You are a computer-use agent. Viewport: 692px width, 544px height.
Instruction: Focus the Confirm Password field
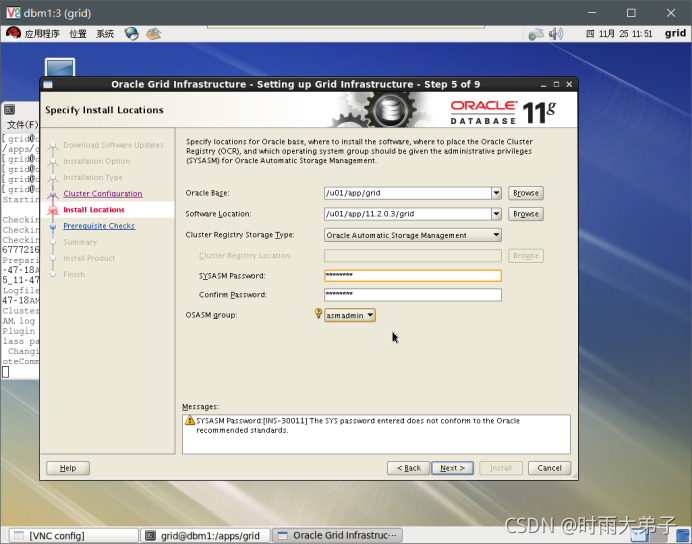pos(413,295)
